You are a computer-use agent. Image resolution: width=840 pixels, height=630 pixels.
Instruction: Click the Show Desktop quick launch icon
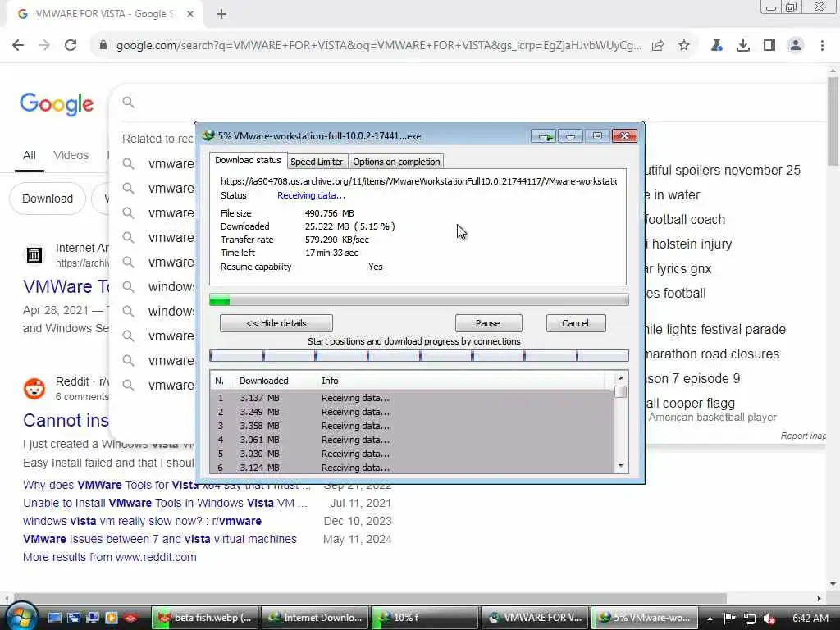pos(55,618)
